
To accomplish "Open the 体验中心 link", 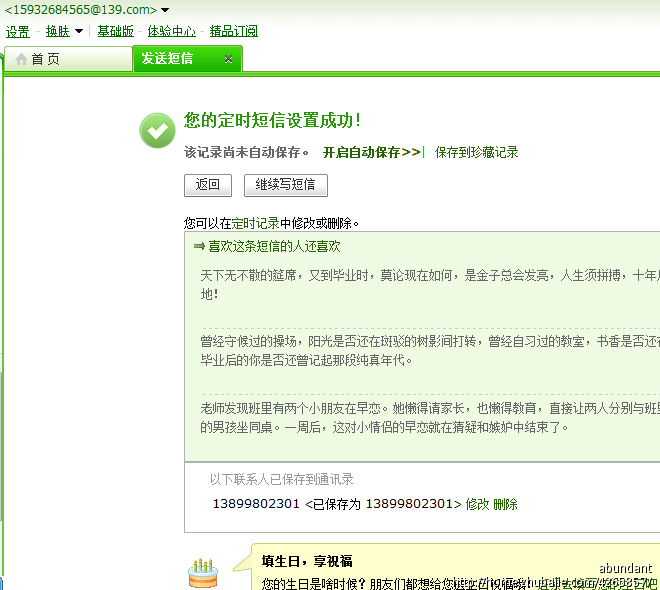I will coord(172,31).
